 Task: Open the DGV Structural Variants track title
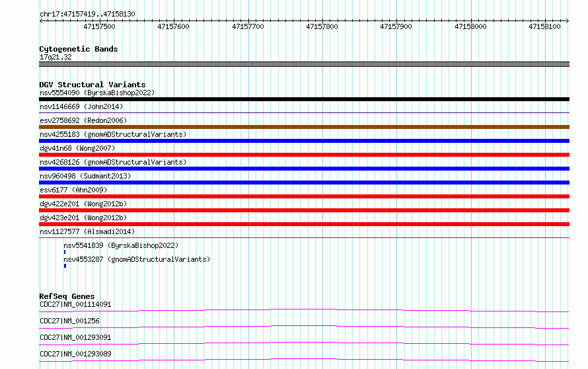(x=92, y=85)
